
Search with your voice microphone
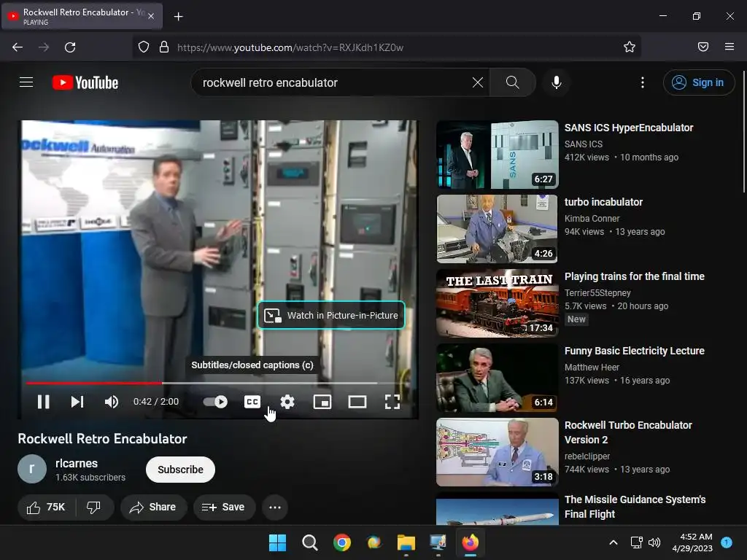coord(556,82)
